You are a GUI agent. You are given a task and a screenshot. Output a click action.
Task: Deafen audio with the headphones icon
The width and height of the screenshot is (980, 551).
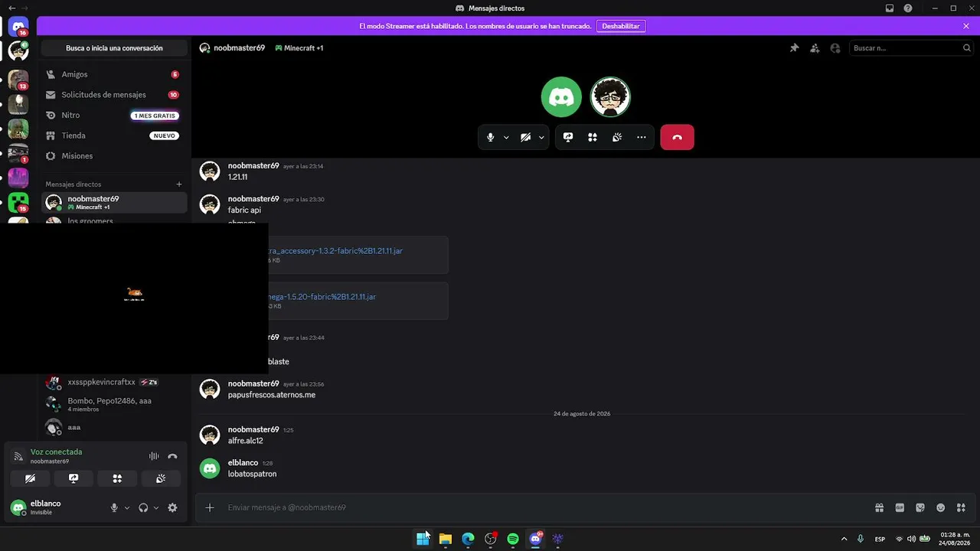coord(143,507)
